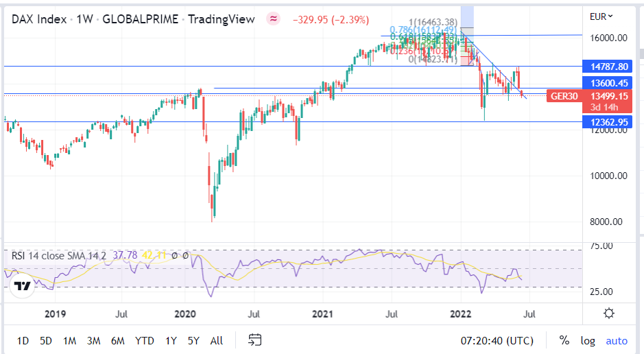Screen dimensions: 644x354
Task: Open chart settings gear icon
Action: tap(608, 314)
